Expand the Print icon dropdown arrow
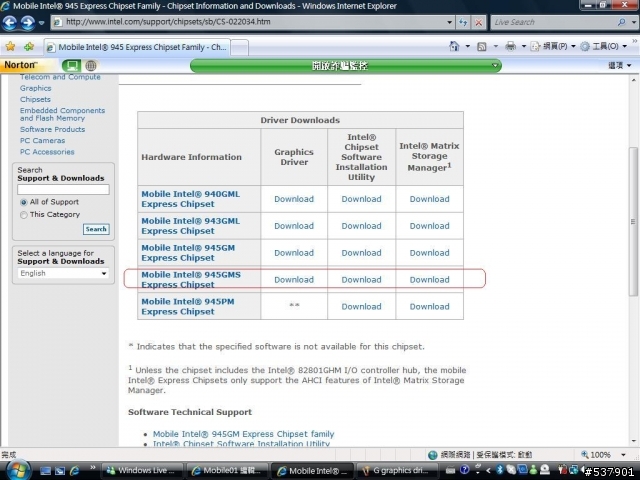Viewport: 640px width, 480px height. (524, 46)
